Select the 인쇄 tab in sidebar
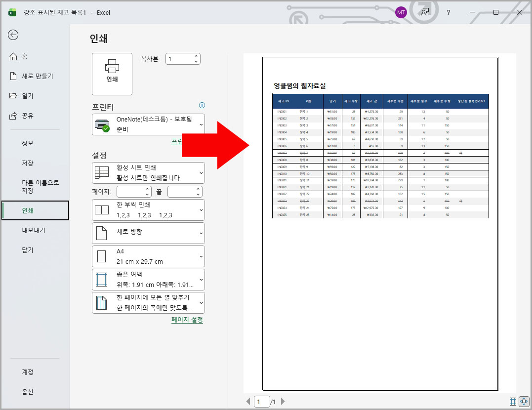This screenshot has height=410, width=532. pyautogui.click(x=35, y=210)
